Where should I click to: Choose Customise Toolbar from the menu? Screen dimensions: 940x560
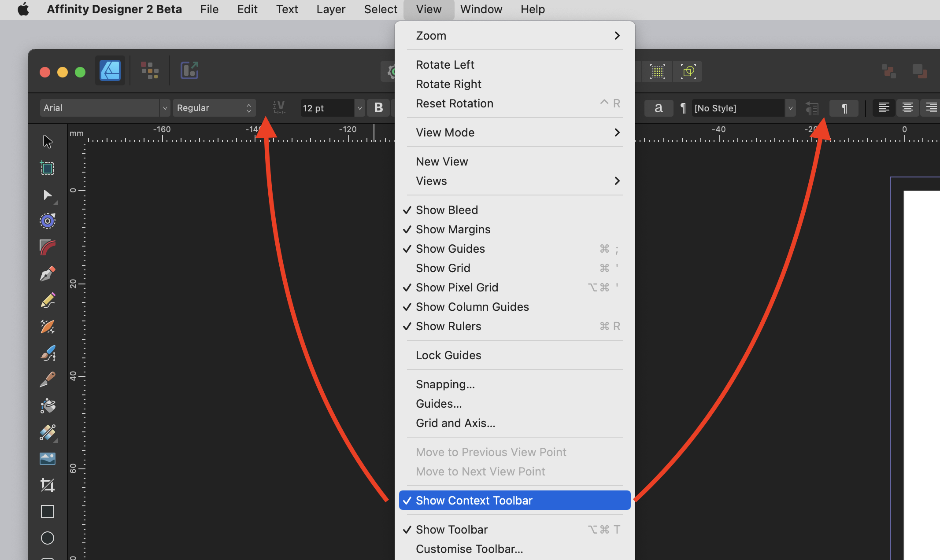(469, 549)
